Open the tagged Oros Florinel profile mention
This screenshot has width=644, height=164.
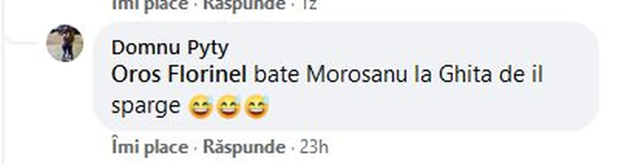[x=179, y=74]
